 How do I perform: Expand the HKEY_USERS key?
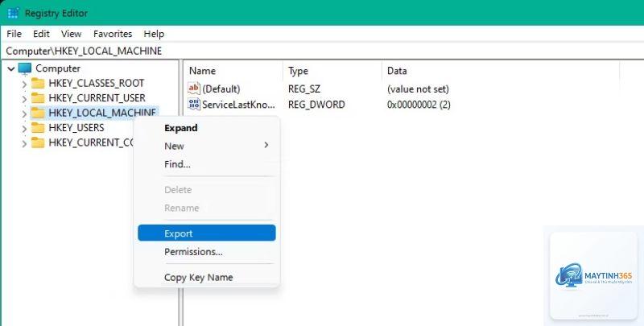tap(24, 129)
